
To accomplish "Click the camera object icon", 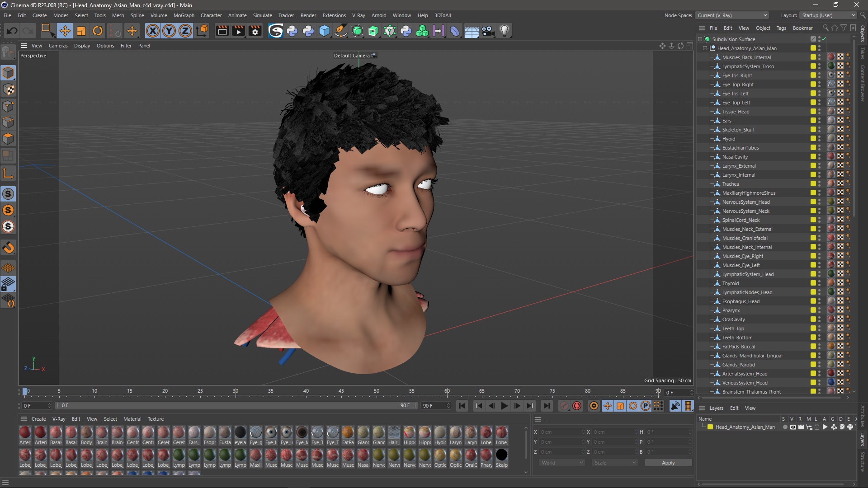I will click(x=488, y=31).
